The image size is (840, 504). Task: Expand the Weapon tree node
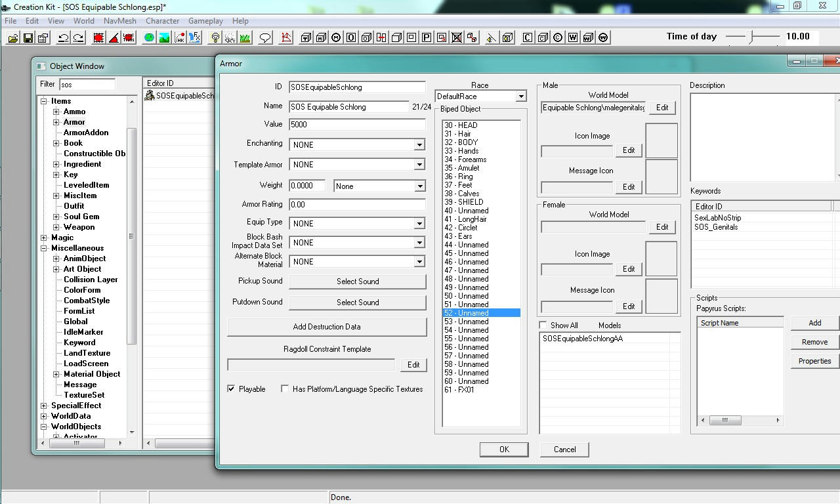pyautogui.click(x=56, y=227)
